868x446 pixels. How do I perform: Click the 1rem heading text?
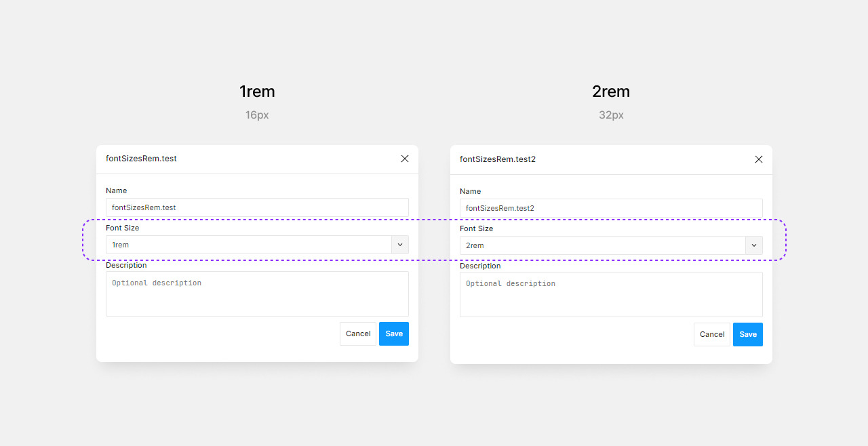click(257, 92)
